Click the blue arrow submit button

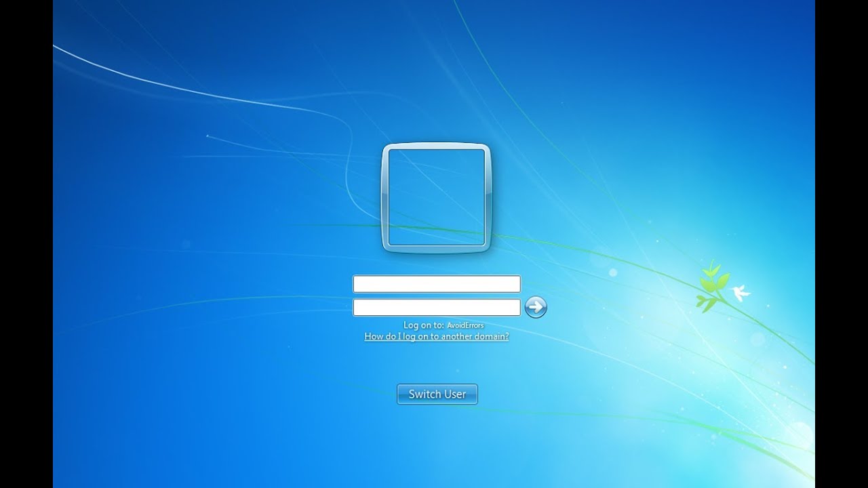coord(536,307)
